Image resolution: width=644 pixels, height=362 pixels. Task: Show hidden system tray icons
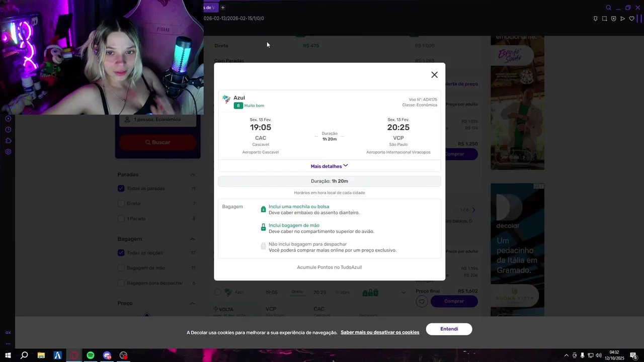tap(566, 355)
